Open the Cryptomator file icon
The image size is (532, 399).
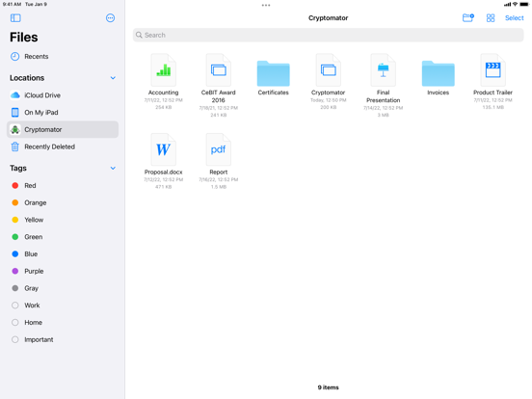[x=328, y=70]
